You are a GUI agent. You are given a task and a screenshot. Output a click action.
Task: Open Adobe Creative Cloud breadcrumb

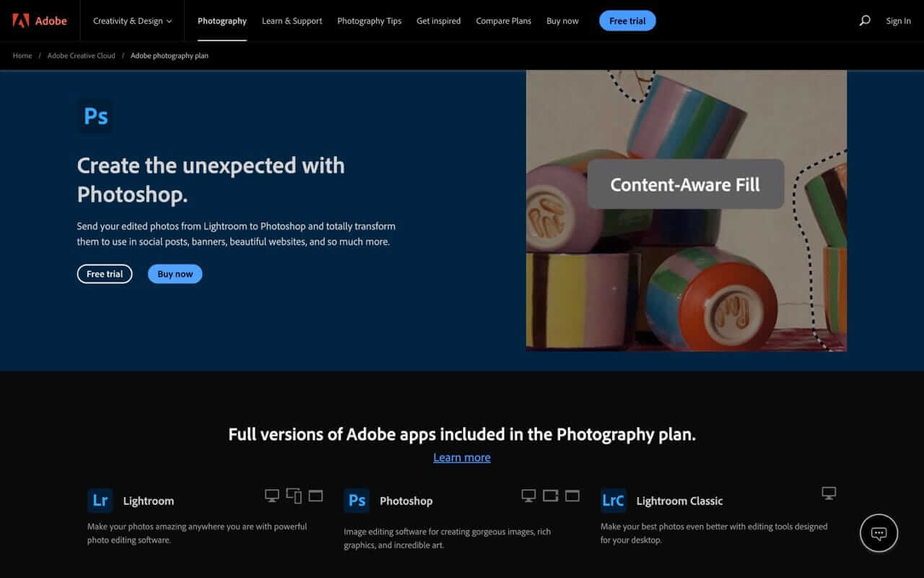point(82,56)
